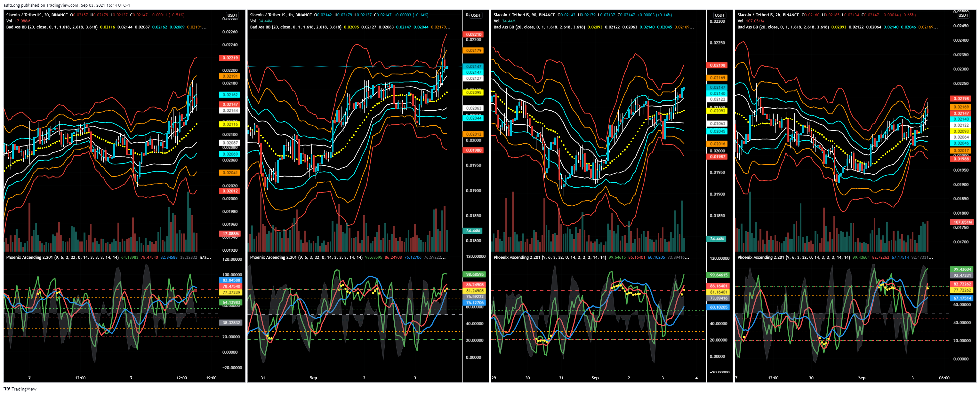The image size is (980, 395).
Task: Click the blue 82.84588 oscillator value label
Action: coord(231,280)
